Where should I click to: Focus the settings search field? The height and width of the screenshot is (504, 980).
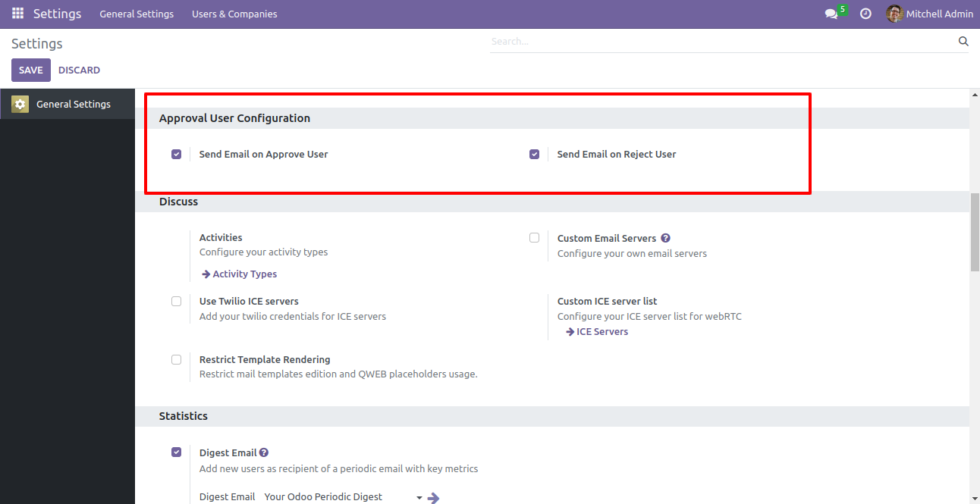coord(723,42)
